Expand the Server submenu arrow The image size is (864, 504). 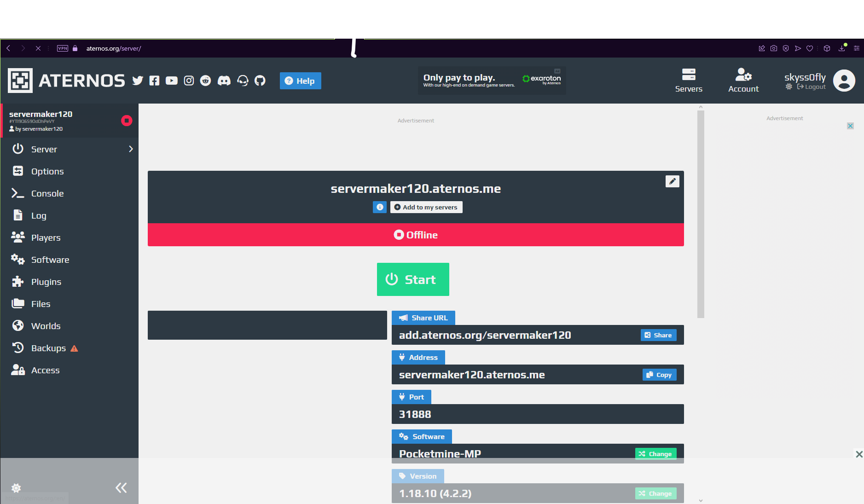click(x=131, y=149)
